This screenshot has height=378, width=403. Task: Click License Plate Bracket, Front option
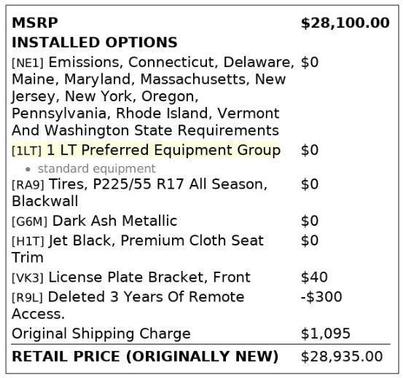click(x=149, y=277)
